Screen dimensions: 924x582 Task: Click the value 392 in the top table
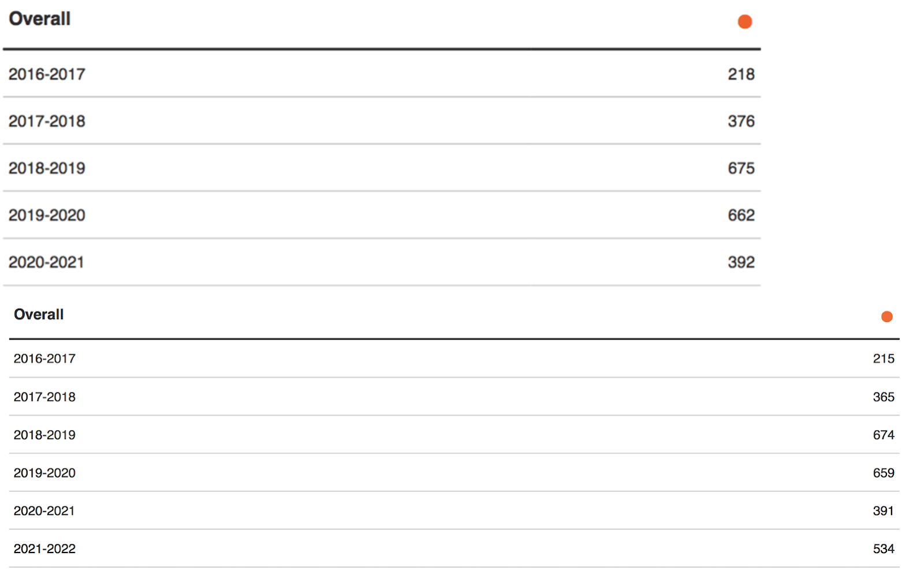coord(741,262)
